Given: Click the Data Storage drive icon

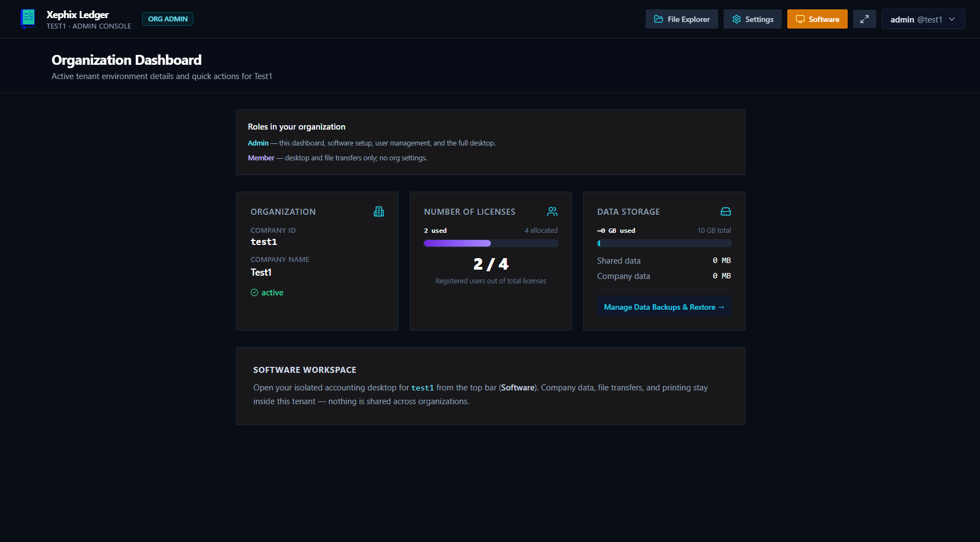Looking at the screenshot, I should click(x=726, y=211).
